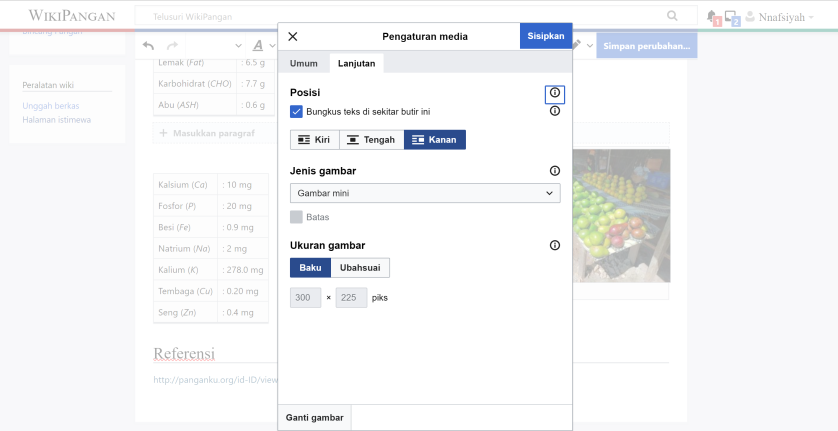Open the messages notice icon
The image size is (838, 431).
(731, 17)
